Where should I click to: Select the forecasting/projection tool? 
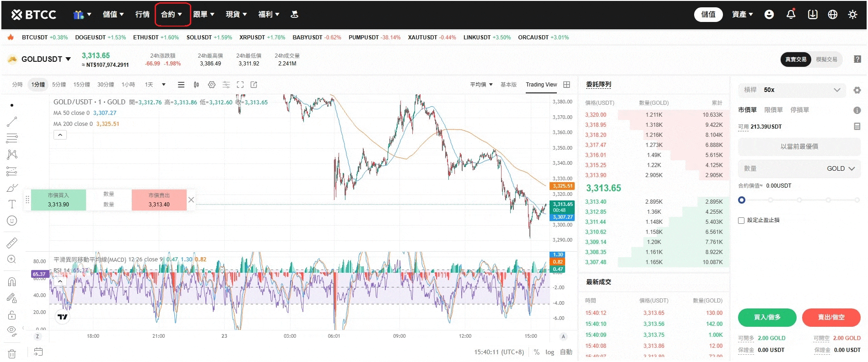tap(12, 171)
